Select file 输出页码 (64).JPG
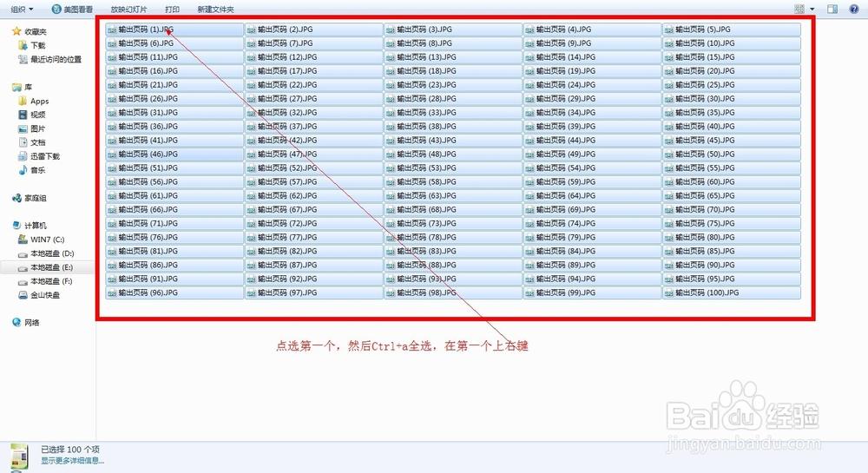 point(592,195)
